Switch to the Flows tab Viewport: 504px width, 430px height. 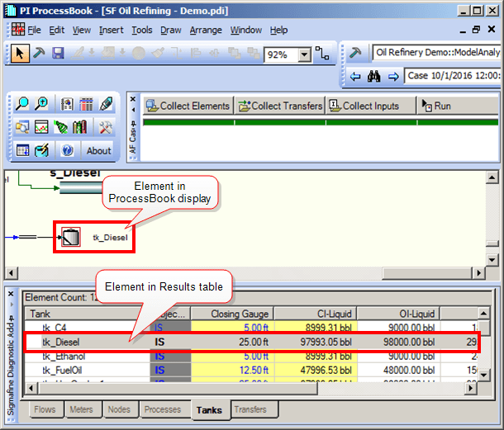[x=45, y=409]
